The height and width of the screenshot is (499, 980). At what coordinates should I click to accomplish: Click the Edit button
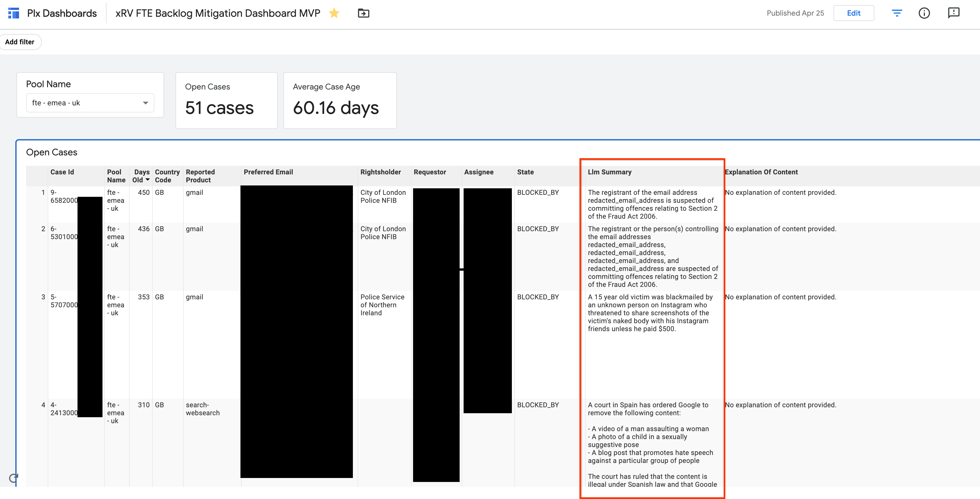pyautogui.click(x=853, y=13)
